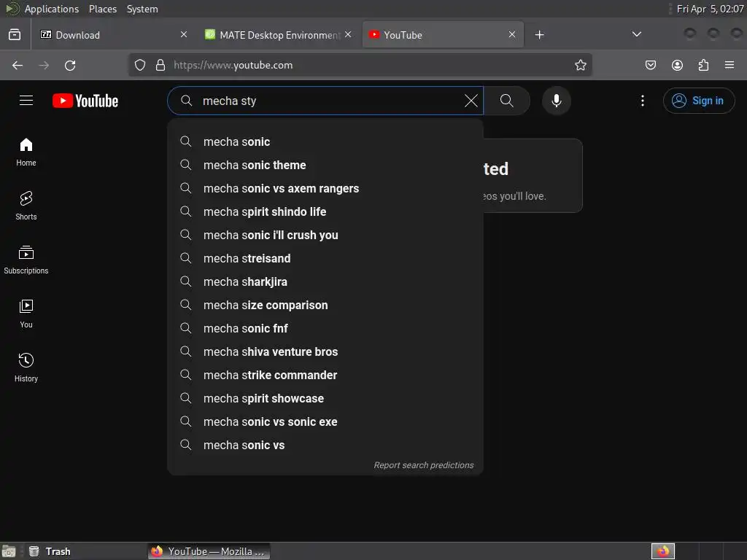Select suggestion "mecha size comparison"
The image size is (747, 560).
click(325, 306)
